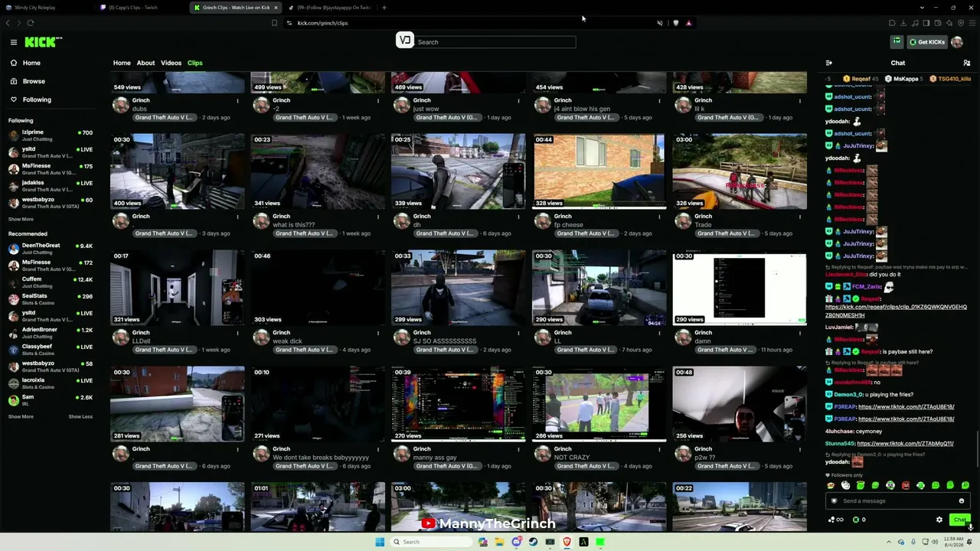Collapse the chat panel with the arrow icon
The image size is (980, 551).
click(828, 63)
